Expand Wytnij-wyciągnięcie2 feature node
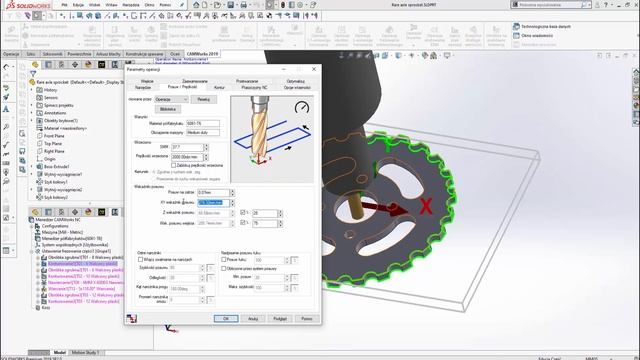This screenshot has height=360, width=640. 32,190
